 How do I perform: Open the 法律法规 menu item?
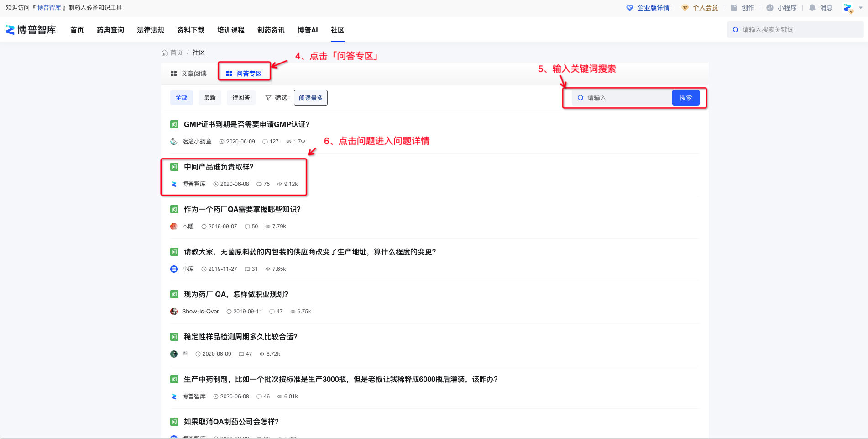pos(151,30)
